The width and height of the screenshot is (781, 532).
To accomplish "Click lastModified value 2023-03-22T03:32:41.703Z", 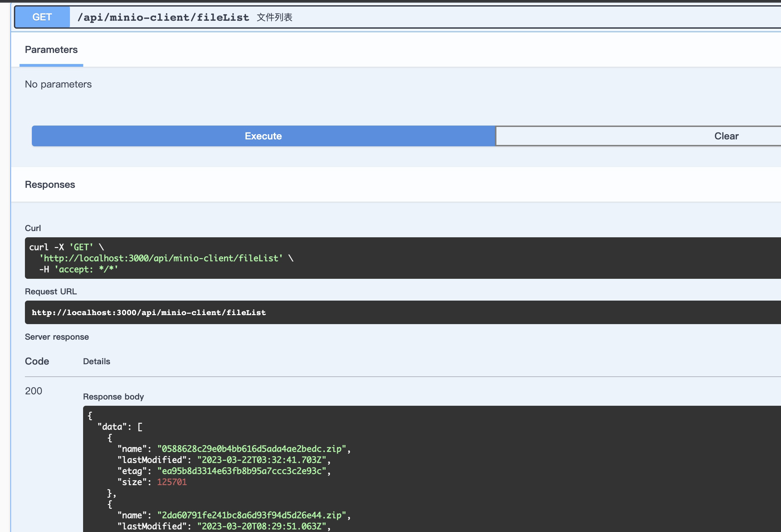I will [262, 460].
